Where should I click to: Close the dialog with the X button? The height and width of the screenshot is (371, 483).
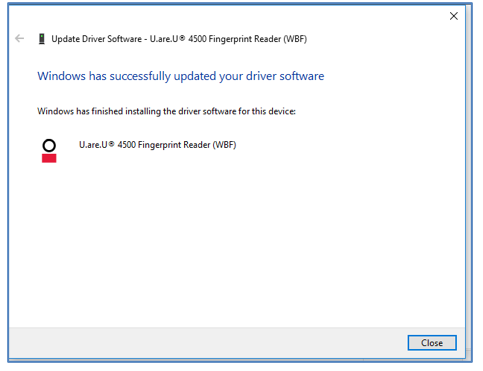click(453, 16)
